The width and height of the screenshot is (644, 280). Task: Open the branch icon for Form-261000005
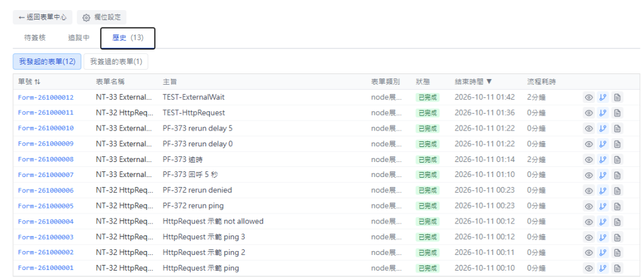tap(603, 206)
